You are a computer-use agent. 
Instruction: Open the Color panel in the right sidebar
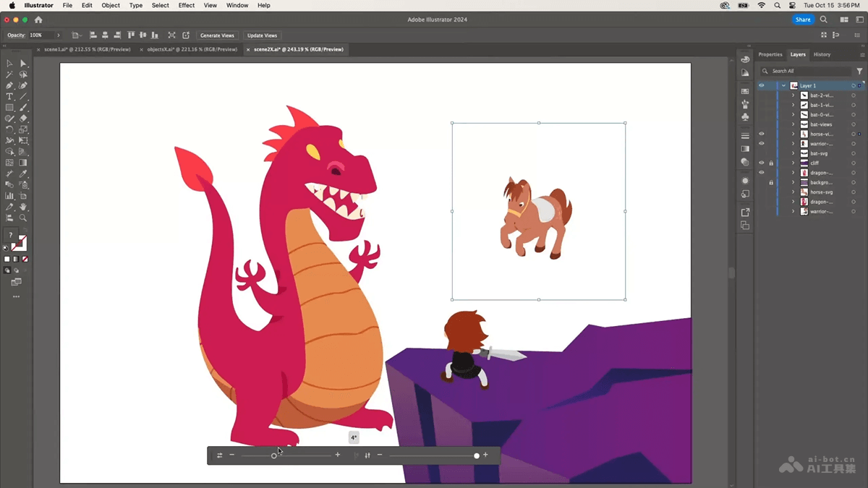point(746,60)
